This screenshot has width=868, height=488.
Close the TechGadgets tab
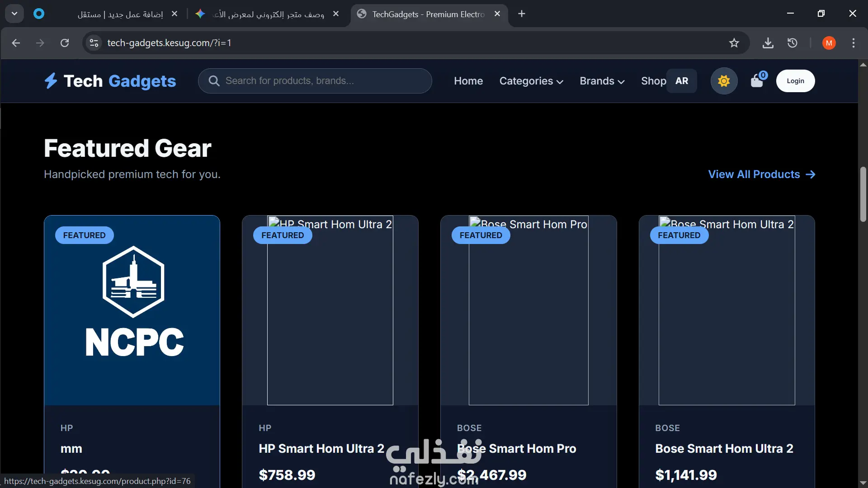497,14
